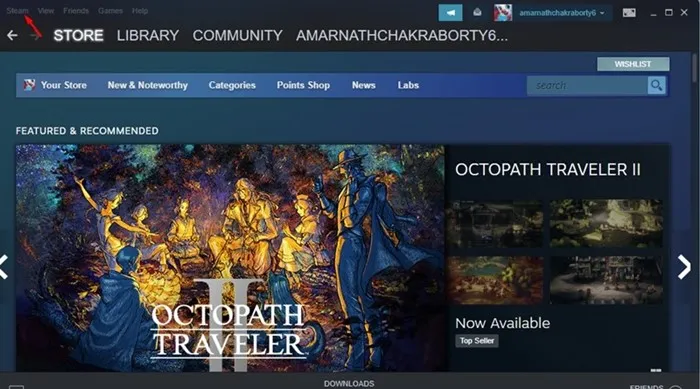The height and width of the screenshot is (389, 700).
Task: Show the next featured game arrow
Action: (x=684, y=267)
